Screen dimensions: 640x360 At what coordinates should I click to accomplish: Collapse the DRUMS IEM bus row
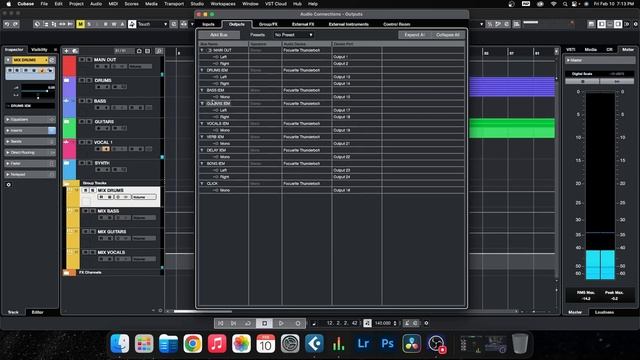202,70
